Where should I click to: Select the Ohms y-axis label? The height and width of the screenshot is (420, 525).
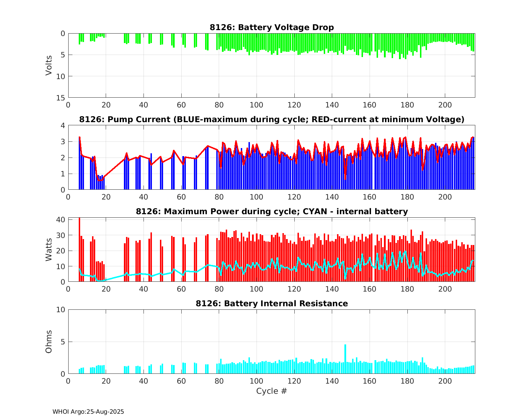pyautogui.click(x=49, y=342)
